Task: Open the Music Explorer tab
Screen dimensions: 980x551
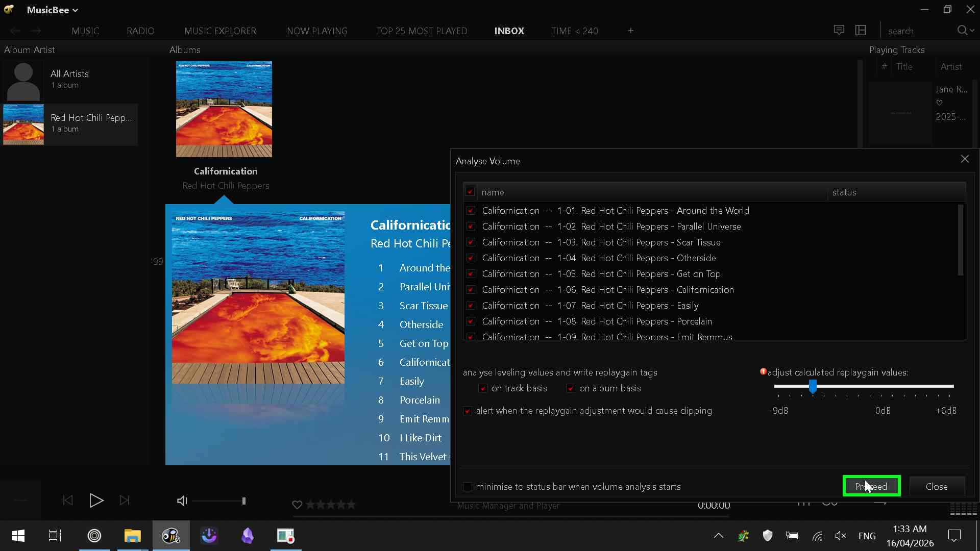Action: click(x=220, y=31)
